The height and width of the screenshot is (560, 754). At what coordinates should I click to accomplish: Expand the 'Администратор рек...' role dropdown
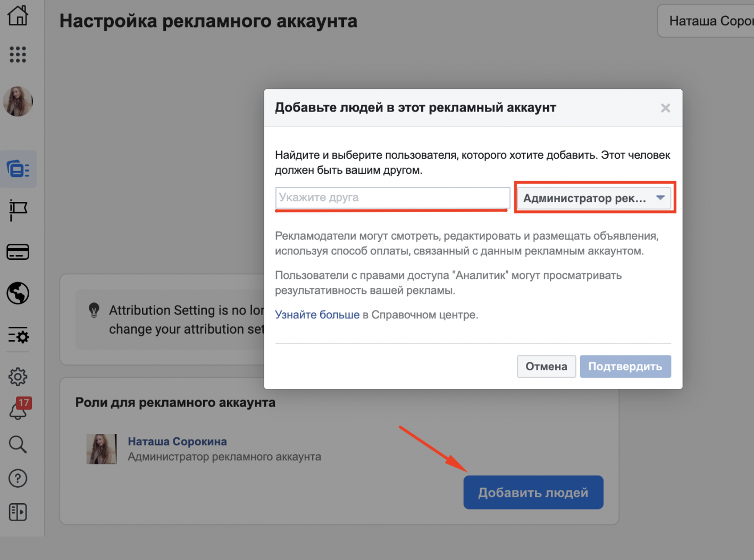coord(594,198)
